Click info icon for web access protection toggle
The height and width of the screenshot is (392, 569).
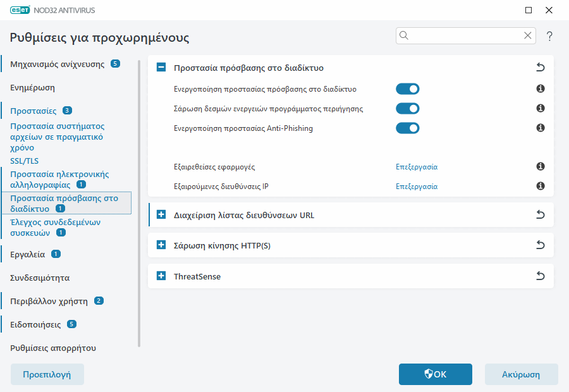[x=541, y=89]
